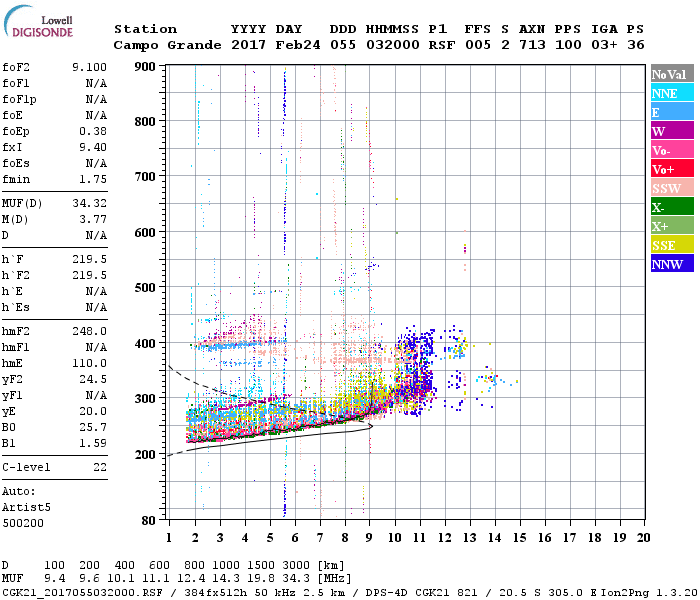This screenshot has height=600, width=700.
Task: Select the E blue legend swatch
Action: [x=672, y=112]
